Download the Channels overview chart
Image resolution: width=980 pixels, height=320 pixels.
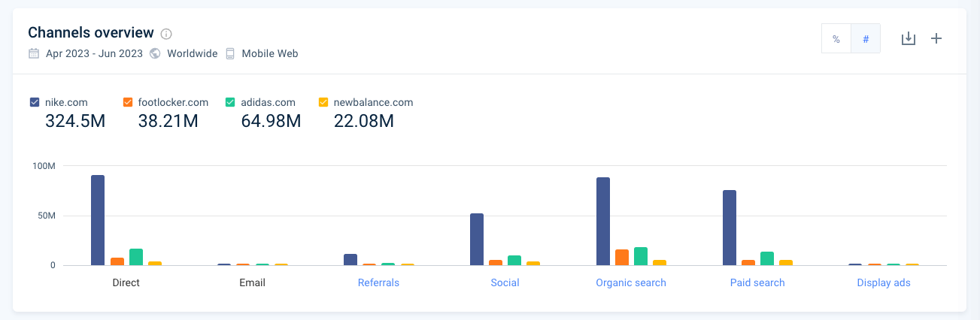(909, 38)
